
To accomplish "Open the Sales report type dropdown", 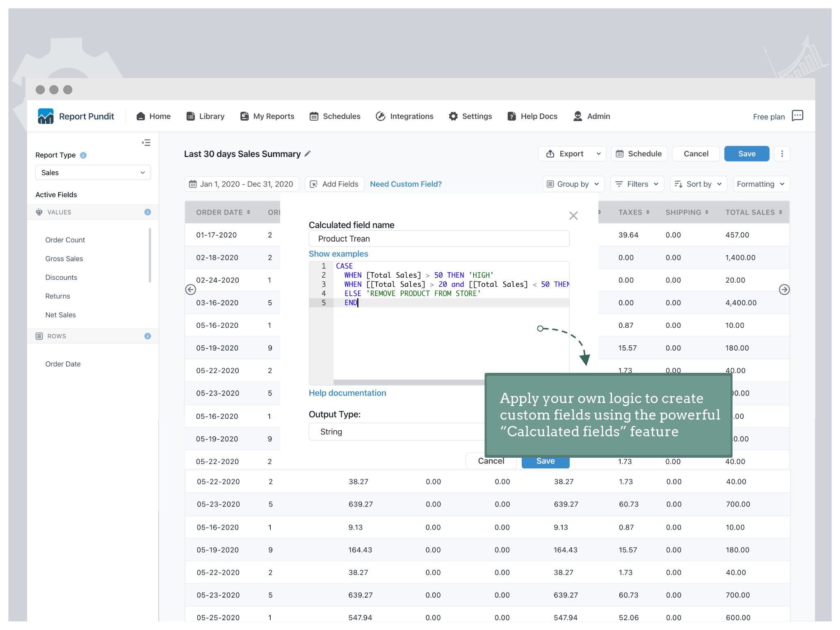I will pos(93,173).
